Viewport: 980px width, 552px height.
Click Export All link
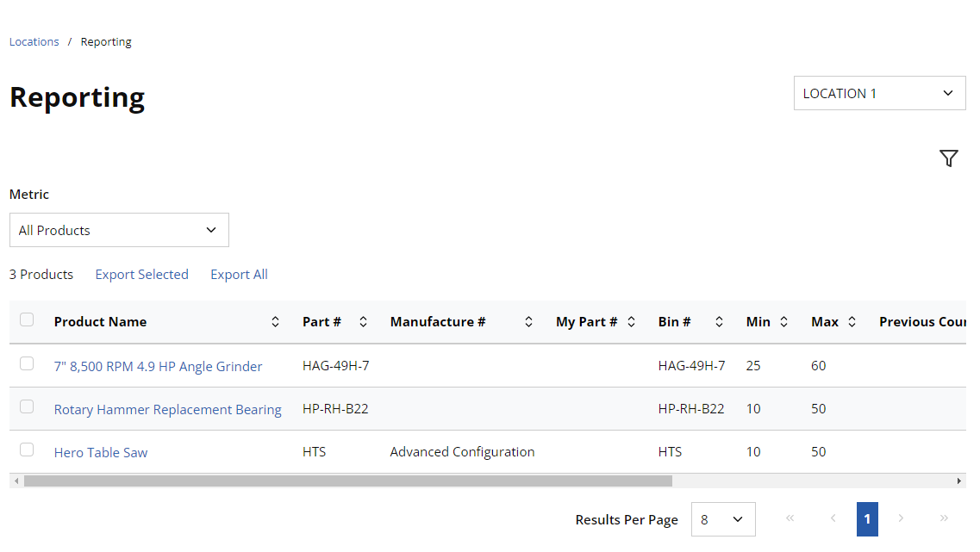239,275
